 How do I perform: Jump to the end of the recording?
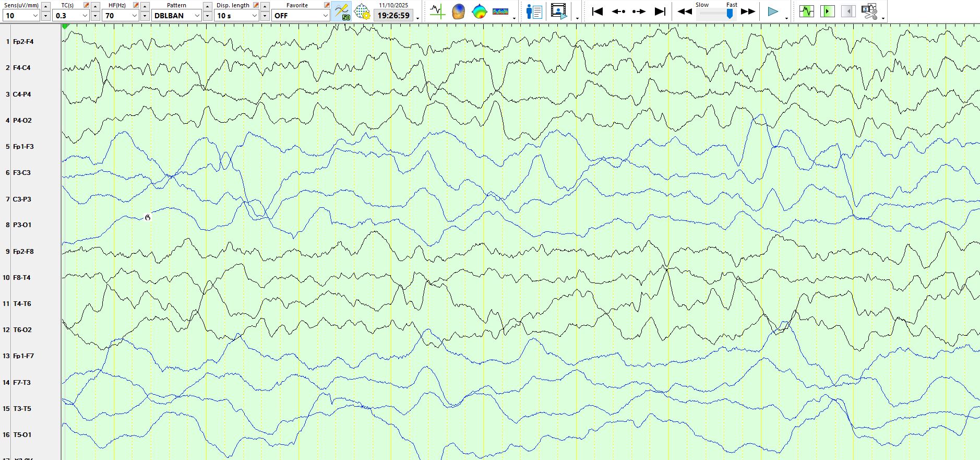tap(660, 11)
